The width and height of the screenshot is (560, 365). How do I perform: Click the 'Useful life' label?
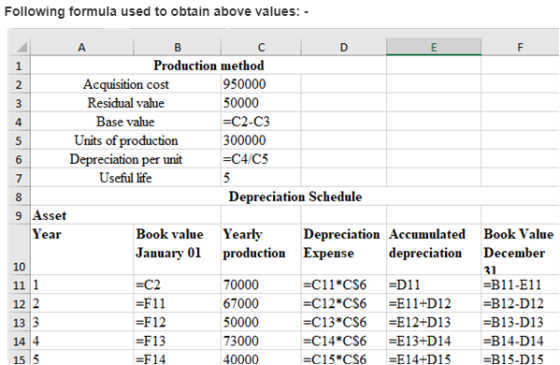(126, 178)
